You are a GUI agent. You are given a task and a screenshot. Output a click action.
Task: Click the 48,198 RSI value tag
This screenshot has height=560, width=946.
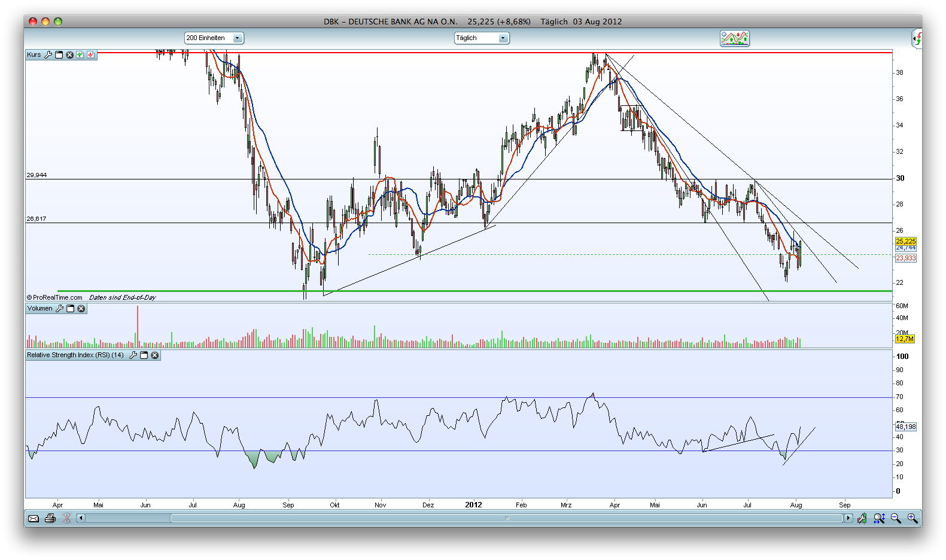pyautogui.click(x=906, y=427)
